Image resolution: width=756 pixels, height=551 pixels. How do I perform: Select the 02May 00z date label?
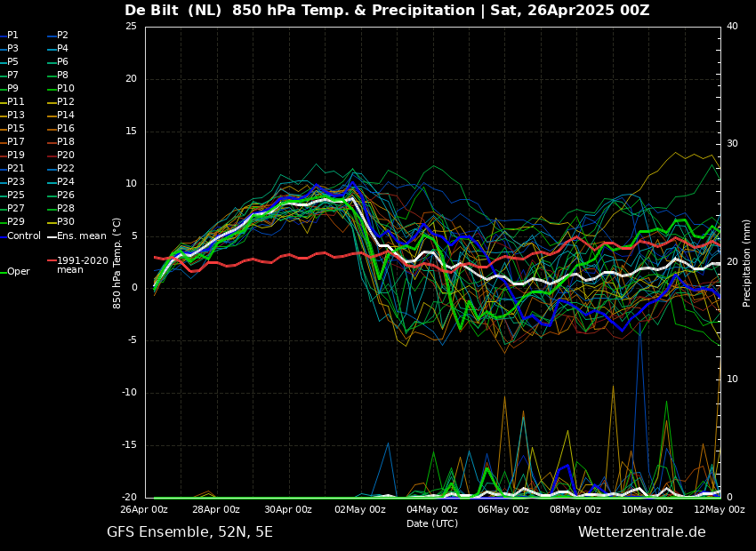tap(360, 509)
